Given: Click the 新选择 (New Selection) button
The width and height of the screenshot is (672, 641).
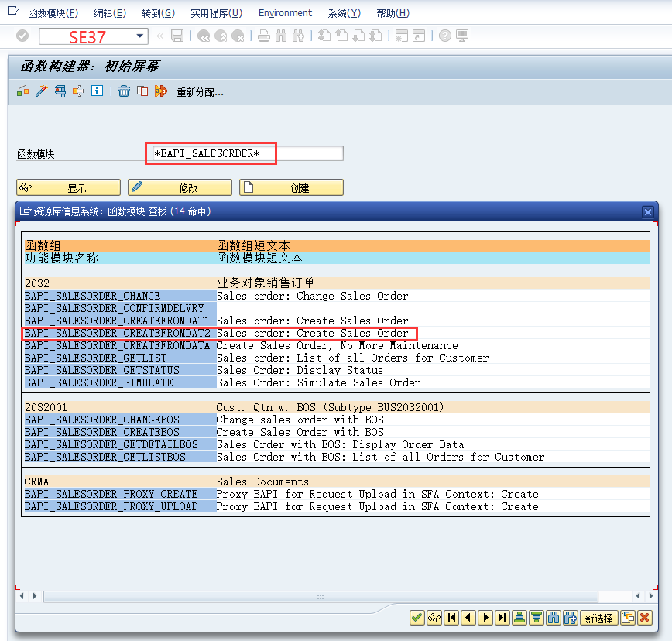Looking at the screenshot, I should coord(599,619).
